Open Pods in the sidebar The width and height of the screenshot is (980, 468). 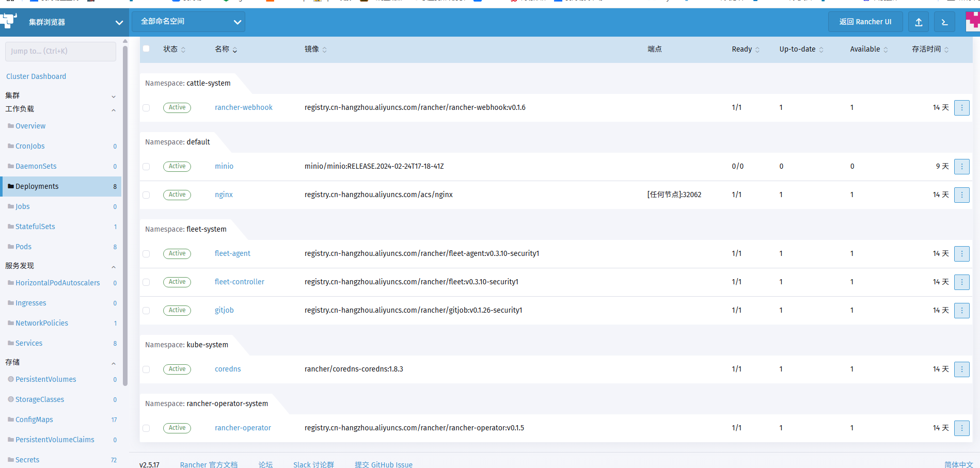[x=23, y=247]
